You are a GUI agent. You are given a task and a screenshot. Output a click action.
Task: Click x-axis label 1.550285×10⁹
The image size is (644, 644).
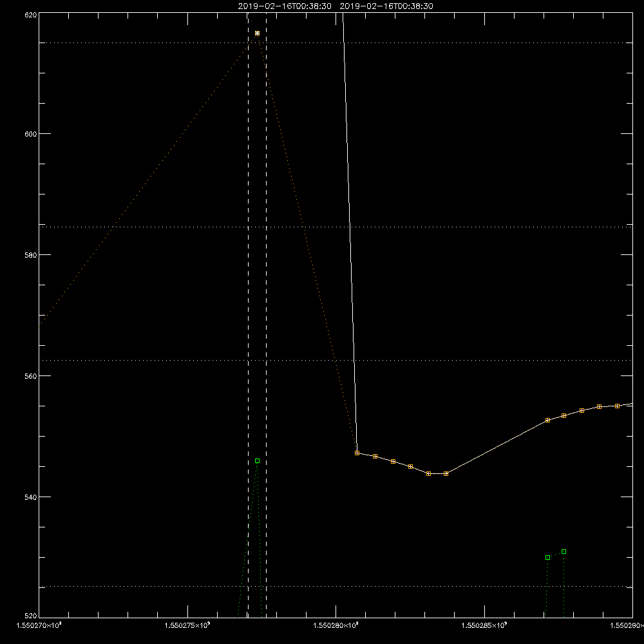[485, 625]
